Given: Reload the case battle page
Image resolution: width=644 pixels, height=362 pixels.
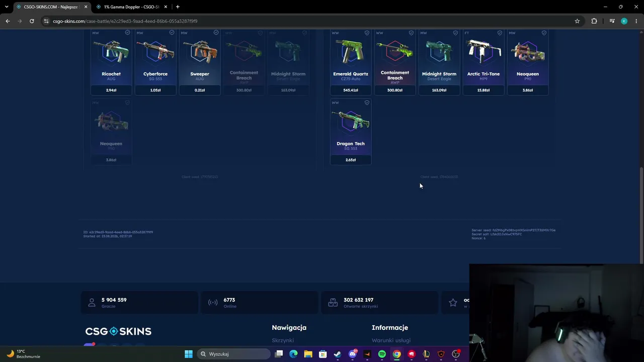Looking at the screenshot, I should pyautogui.click(x=32, y=21).
